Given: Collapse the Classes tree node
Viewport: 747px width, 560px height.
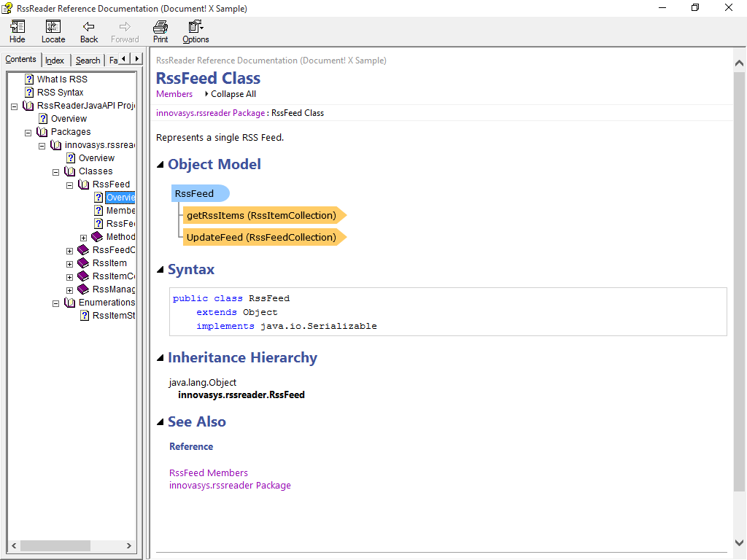Looking at the screenshot, I should 55,172.
